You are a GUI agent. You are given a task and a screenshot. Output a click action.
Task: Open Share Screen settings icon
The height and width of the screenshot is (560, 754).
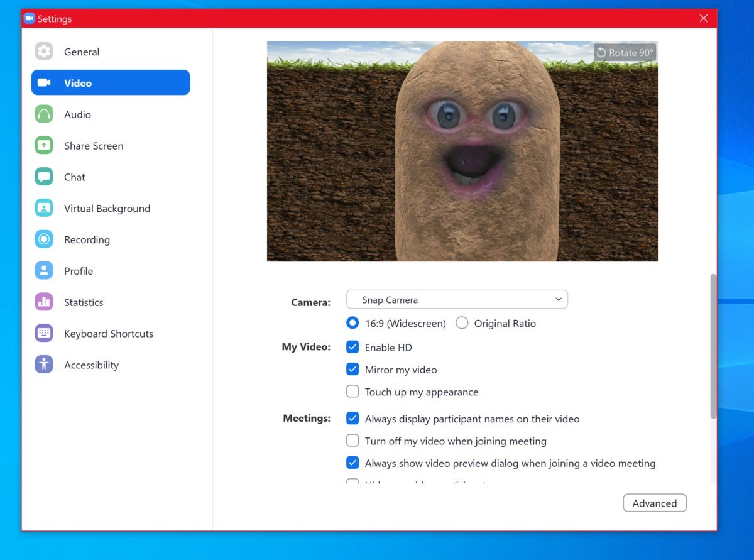[x=44, y=146]
